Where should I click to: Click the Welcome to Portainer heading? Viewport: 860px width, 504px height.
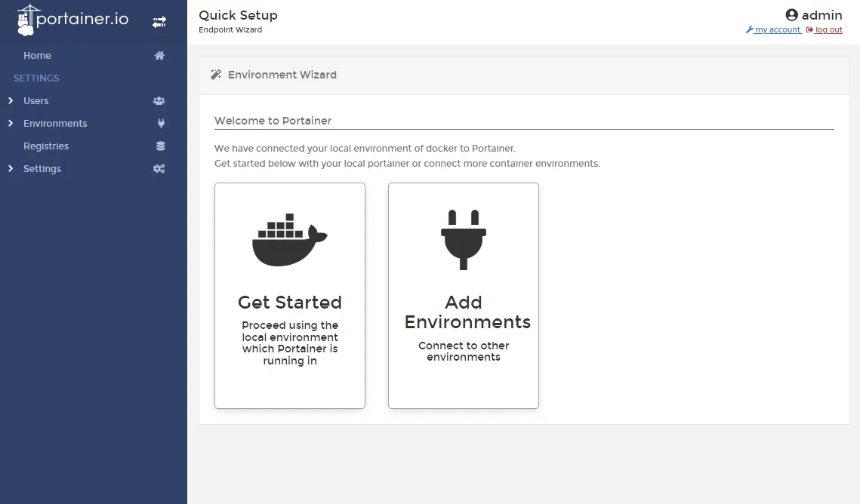point(273,121)
